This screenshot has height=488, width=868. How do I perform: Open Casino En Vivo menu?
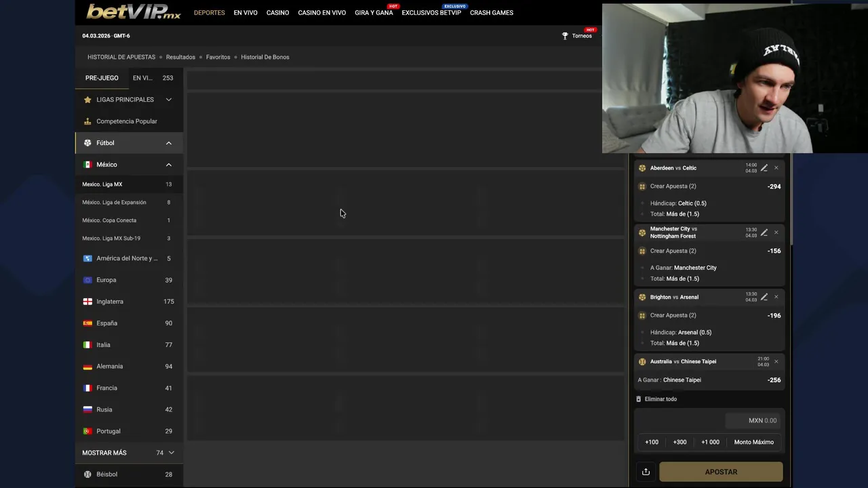click(x=322, y=13)
